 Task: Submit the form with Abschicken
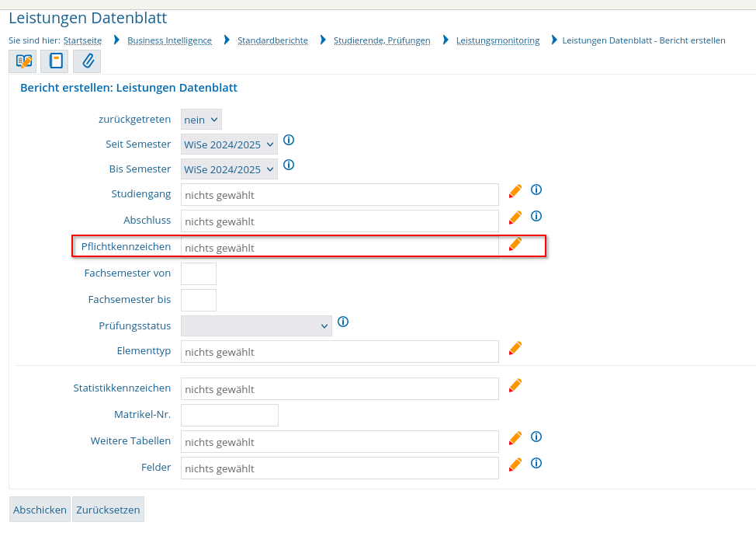[40, 510]
